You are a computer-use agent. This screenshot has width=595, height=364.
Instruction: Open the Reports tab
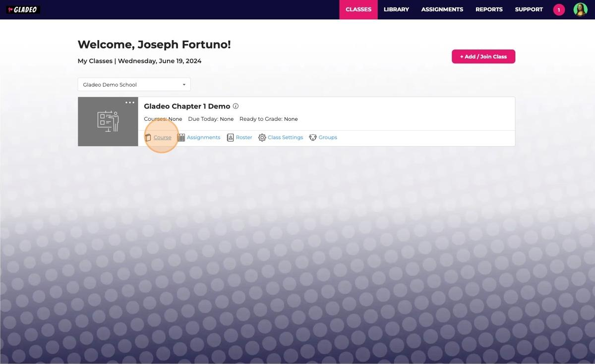click(489, 9)
